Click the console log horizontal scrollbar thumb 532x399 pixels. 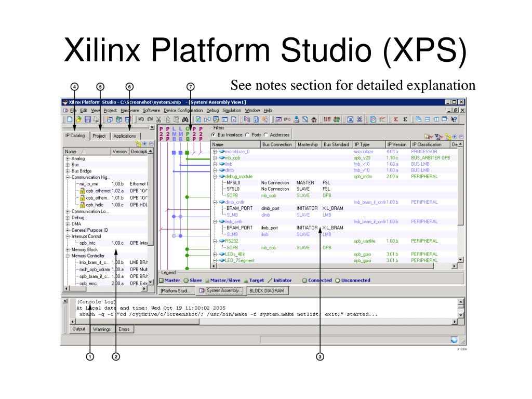tap(137, 321)
